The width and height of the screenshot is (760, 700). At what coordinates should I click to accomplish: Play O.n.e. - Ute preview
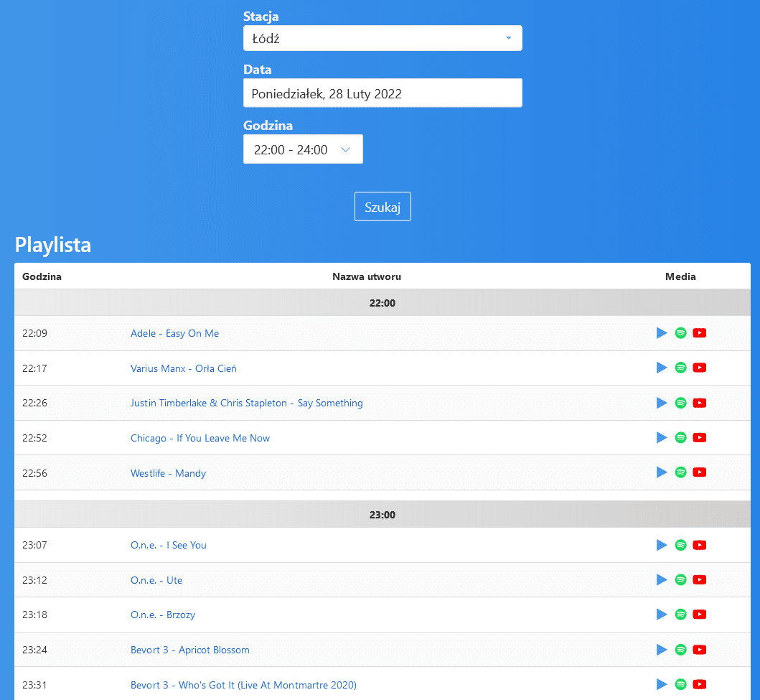662,580
